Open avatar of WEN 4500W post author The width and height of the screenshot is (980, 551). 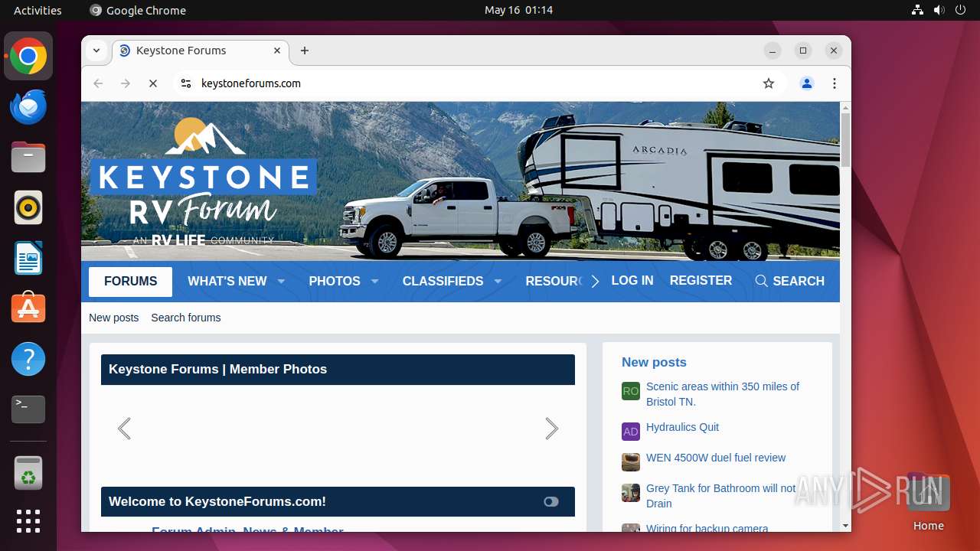click(631, 462)
